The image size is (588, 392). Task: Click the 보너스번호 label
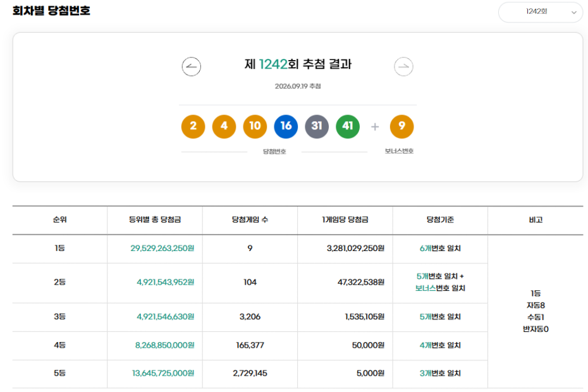(399, 151)
